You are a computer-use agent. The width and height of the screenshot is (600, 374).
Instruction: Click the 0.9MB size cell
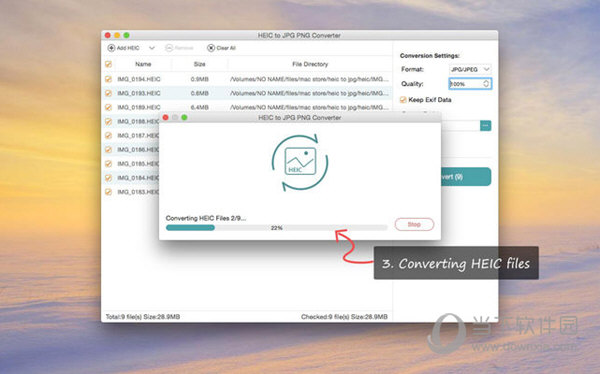[x=199, y=79]
